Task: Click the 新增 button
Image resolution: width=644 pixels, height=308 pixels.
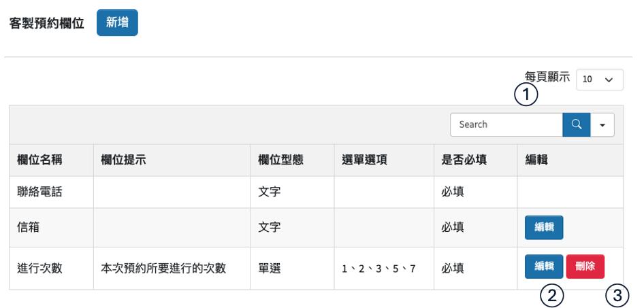Action: click(117, 22)
